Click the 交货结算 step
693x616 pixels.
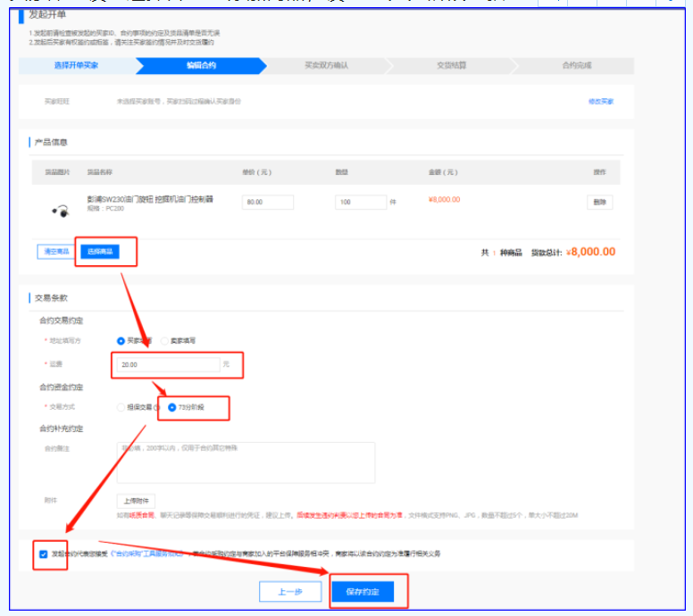[x=451, y=66]
